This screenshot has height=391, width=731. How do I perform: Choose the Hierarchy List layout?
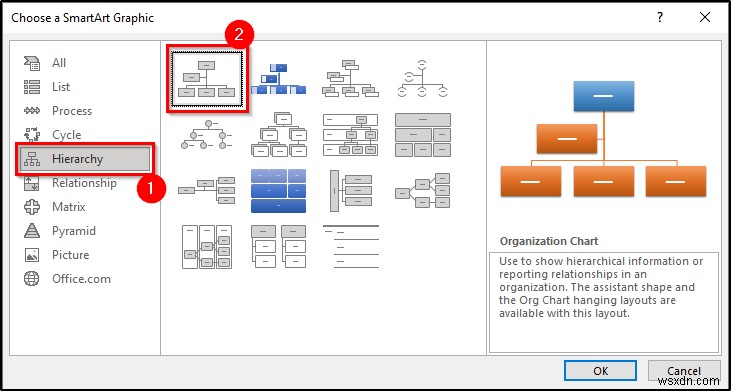279,247
